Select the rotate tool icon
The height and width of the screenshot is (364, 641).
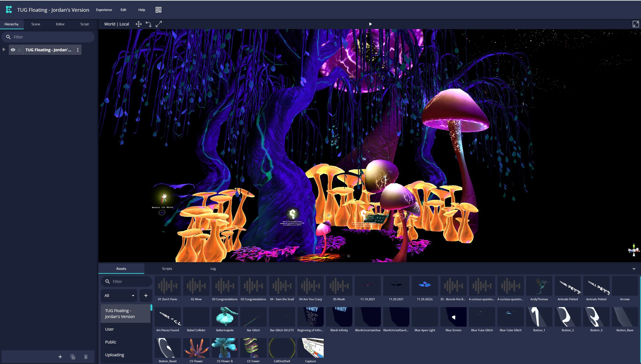[149, 24]
